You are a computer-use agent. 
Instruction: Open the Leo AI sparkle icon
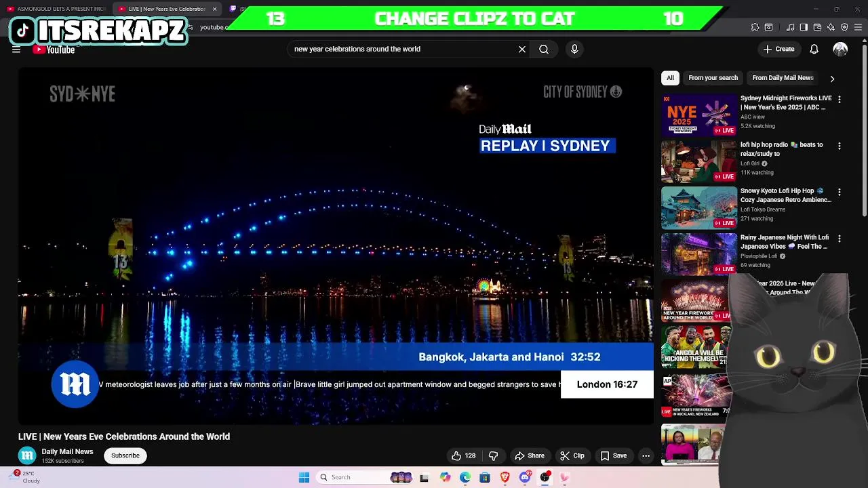[x=831, y=27]
